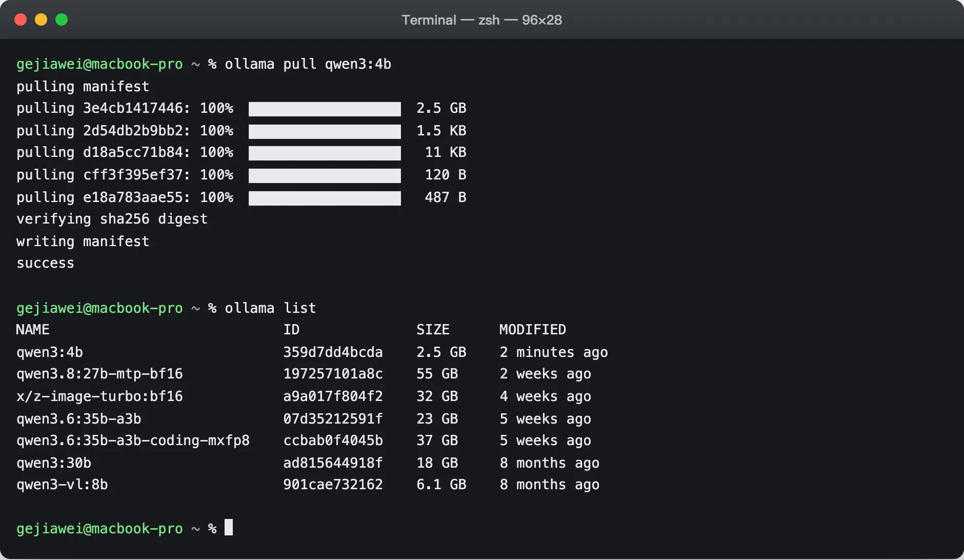Click the model ID '07d35212591f'
Screen dimensions: 964x560
click(x=333, y=419)
